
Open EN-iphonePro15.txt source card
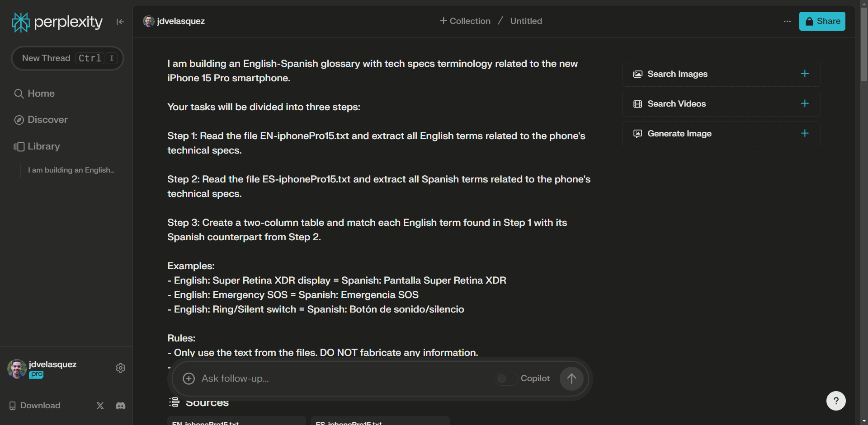click(236, 421)
